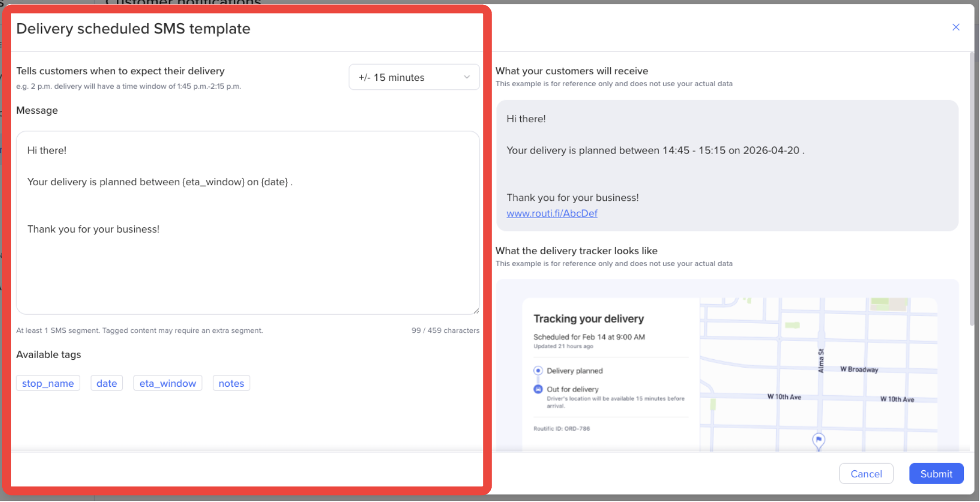Image resolution: width=980 pixels, height=502 pixels.
Task: Click the Cancel button
Action: click(866, 474)
